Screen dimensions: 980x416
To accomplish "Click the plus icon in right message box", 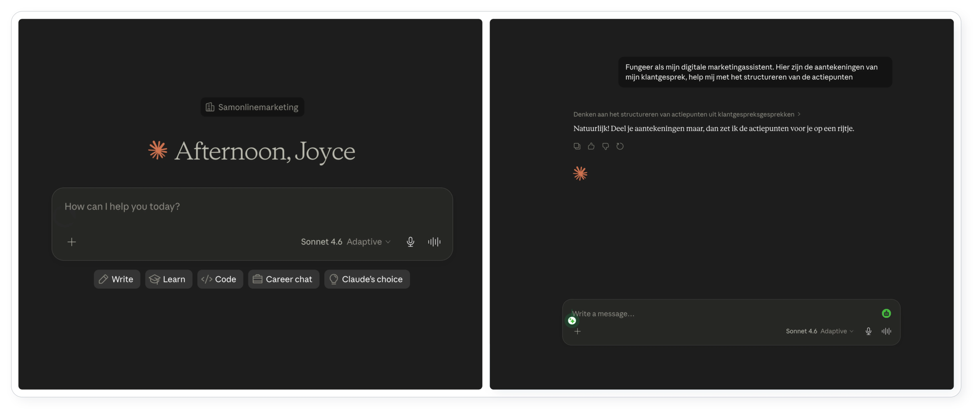I will [578, 331].
